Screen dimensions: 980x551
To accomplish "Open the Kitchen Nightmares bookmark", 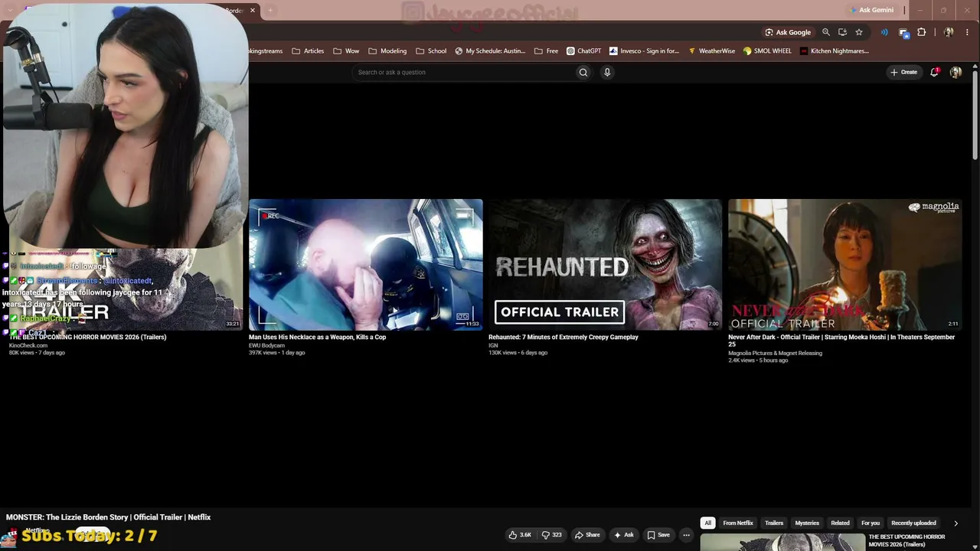I will coord(834,51).
